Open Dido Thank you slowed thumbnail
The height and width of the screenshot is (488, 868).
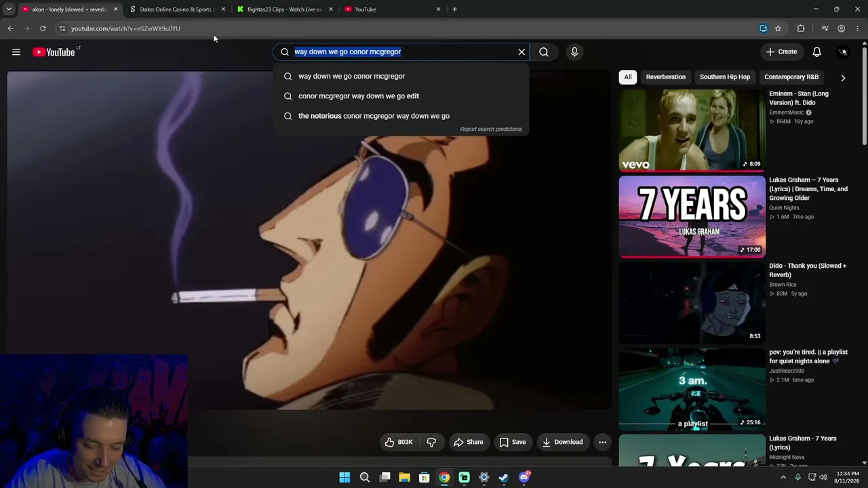(692, 302)
